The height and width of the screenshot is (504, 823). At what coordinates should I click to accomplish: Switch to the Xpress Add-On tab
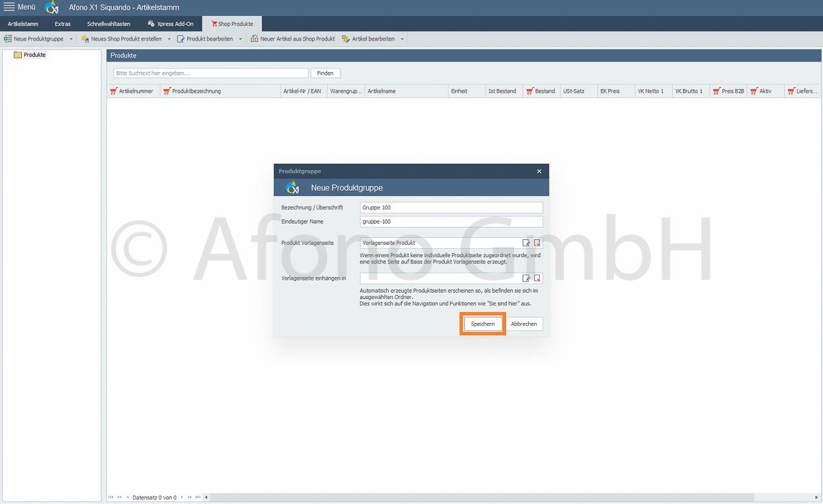pyautogui.click(x=171, y=24)
